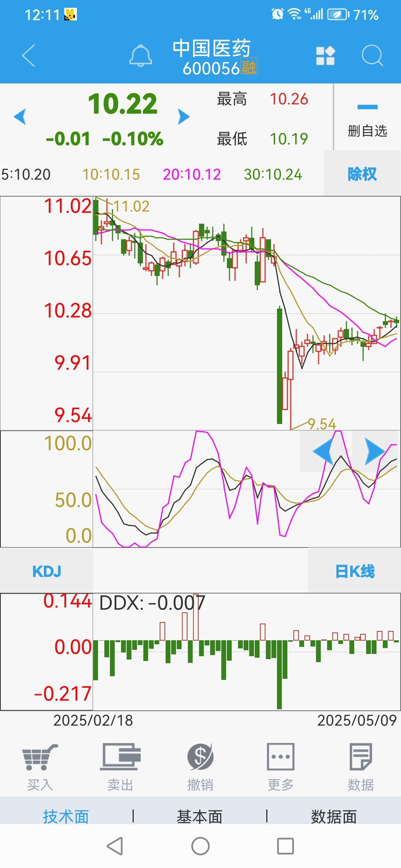
Task: Open the 更多 more options icon
Action: point(281,757)
